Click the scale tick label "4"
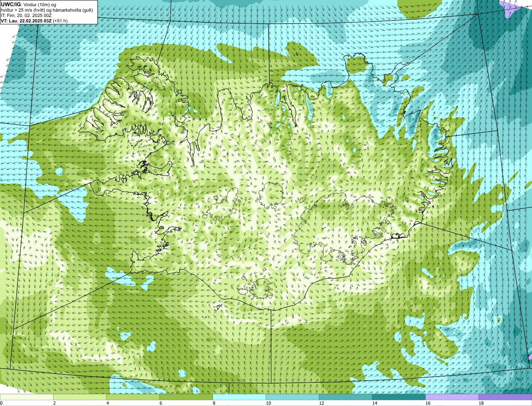 click(107, 403)
